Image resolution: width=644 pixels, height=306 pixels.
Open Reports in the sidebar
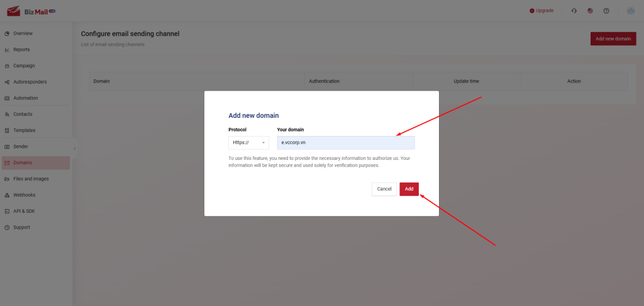[21, 50]
